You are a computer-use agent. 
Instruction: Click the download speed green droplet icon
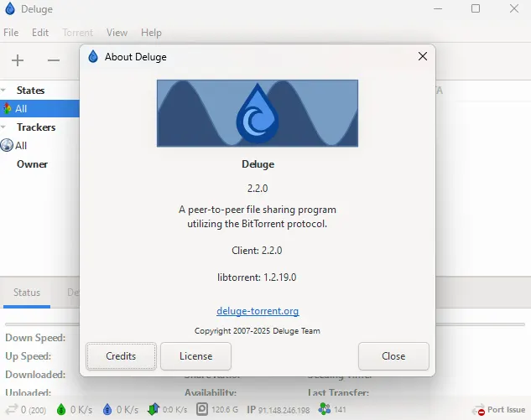60,410
